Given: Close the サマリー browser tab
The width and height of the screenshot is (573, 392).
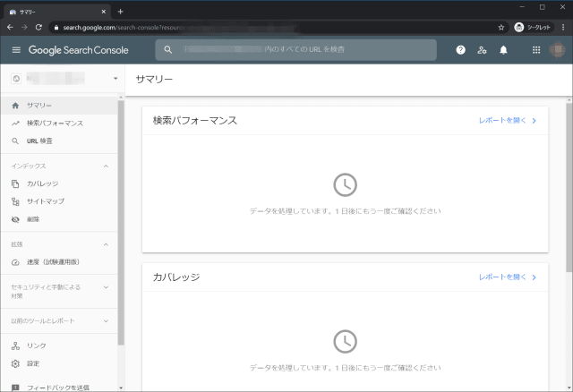Looking at the screenshot, I should [x=104, y=12].
